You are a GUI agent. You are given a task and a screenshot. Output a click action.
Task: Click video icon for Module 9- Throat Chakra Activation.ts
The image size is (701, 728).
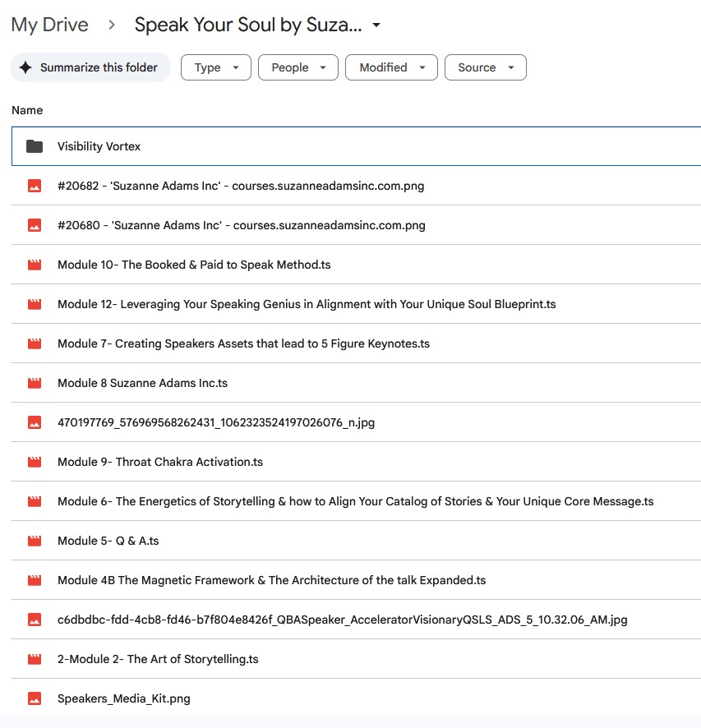click(x=35, y=462)
